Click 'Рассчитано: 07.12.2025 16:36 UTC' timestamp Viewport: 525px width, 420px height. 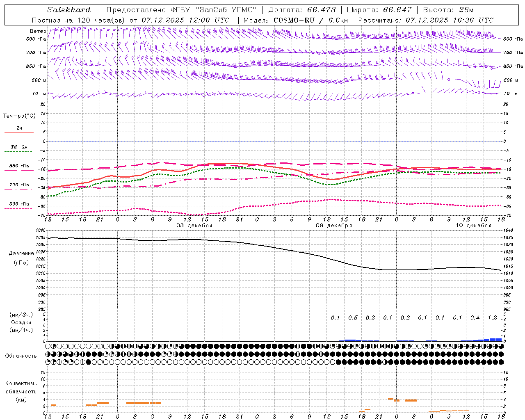(x=426, y=20)
